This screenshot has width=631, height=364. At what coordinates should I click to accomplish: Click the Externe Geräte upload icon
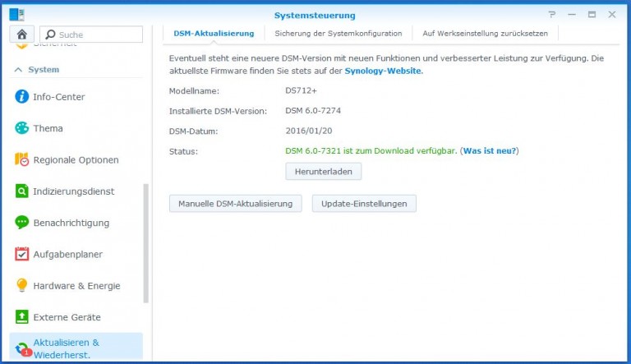tap(21, 317)
